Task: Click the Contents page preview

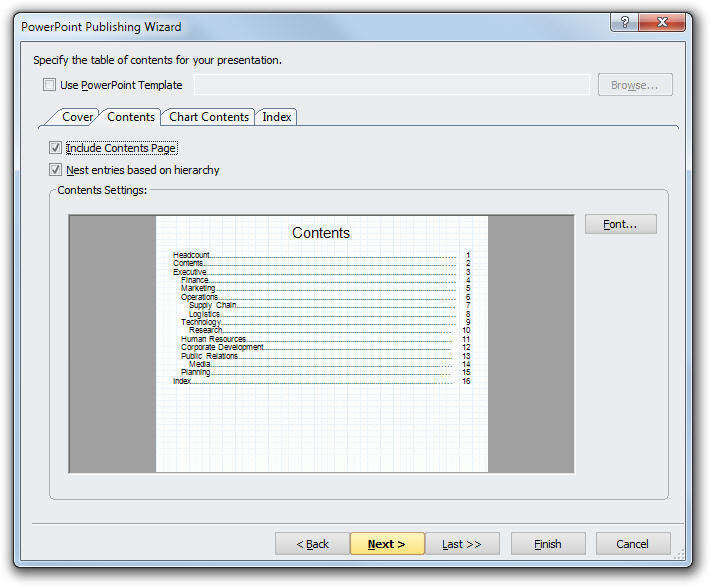Action: point(321,343)
